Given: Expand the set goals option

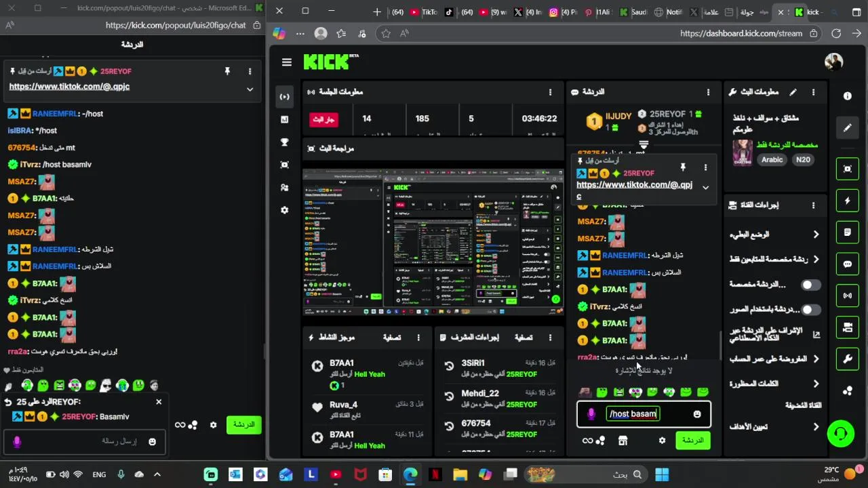Looking at the screenshot, I should pos(816,427).
